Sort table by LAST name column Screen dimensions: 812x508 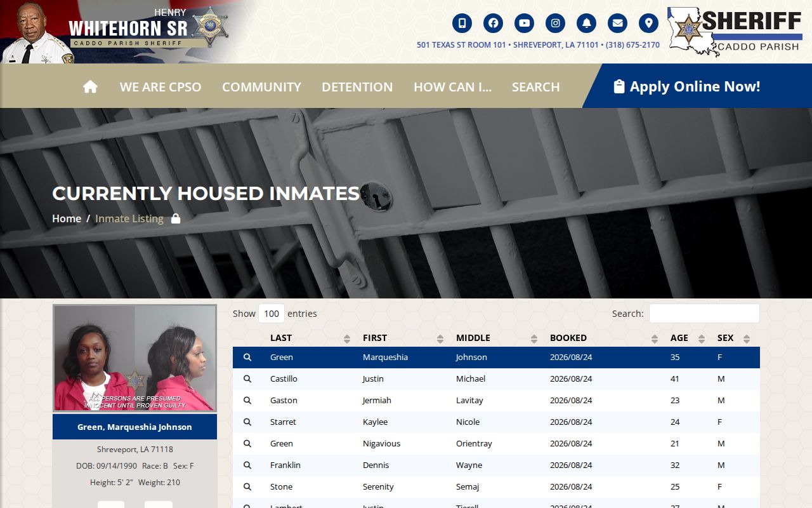pos(310,338)
